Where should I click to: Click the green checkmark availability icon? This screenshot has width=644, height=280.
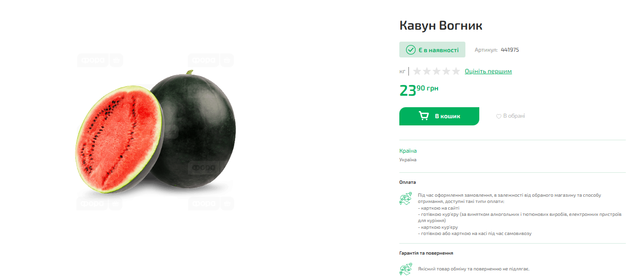pos(410,50)
